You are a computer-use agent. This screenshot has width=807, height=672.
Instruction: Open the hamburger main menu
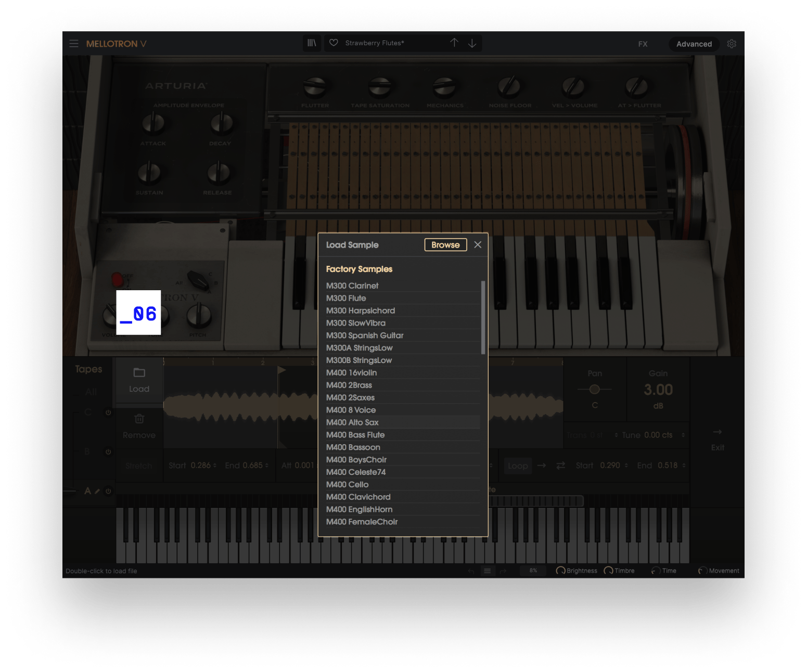(x=74, y=44)
